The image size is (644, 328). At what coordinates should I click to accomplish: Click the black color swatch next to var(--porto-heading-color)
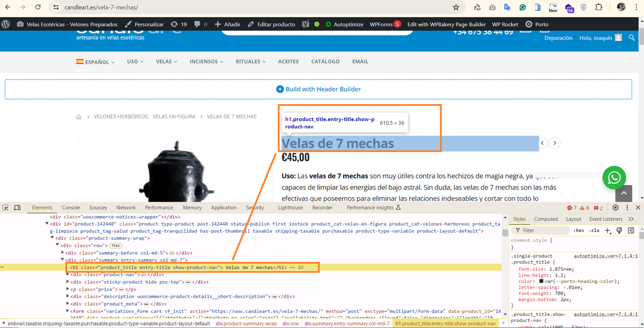(x=541, y=281)
